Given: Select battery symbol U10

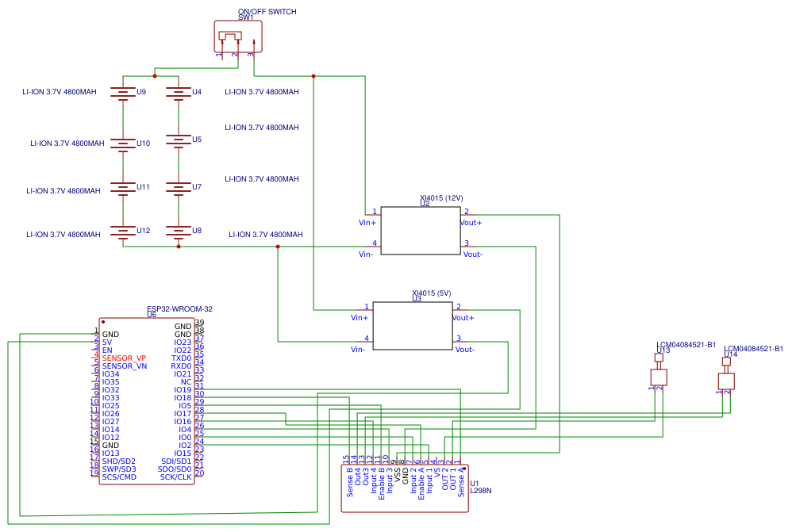Looking at the screenshot, I should 123,144.
